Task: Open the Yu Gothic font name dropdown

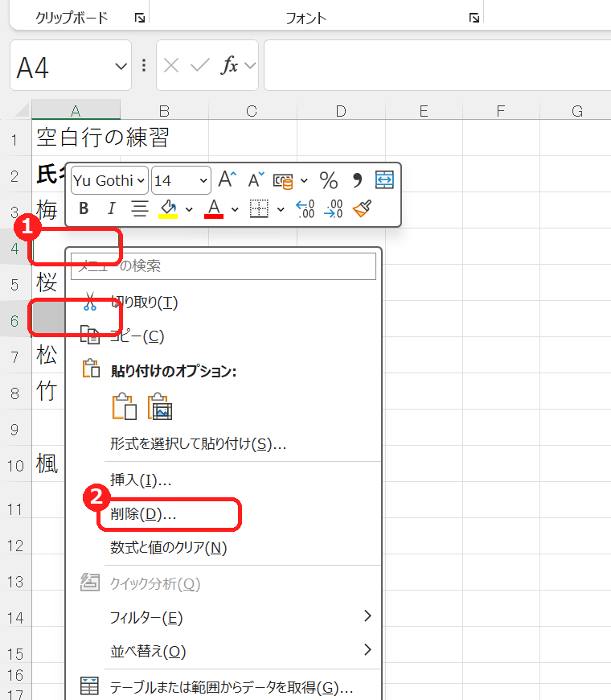Action: (x=141, y=181)
